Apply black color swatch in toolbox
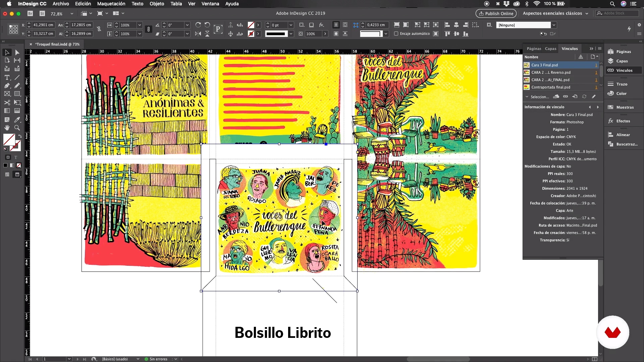 [x=5, y=165]
